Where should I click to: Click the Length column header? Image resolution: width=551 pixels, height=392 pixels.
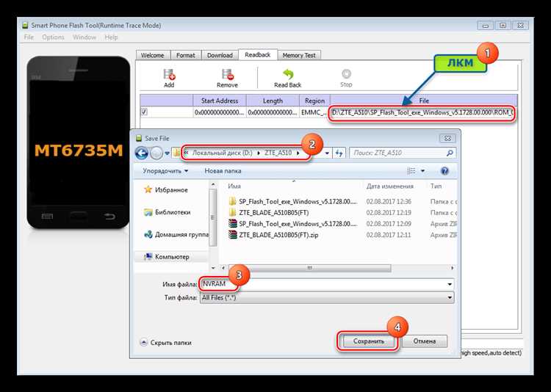(273, 101)
